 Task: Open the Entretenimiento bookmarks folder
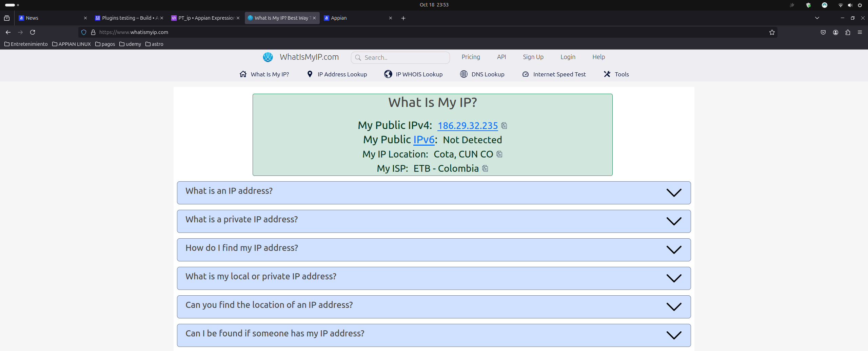click(26, 44)
